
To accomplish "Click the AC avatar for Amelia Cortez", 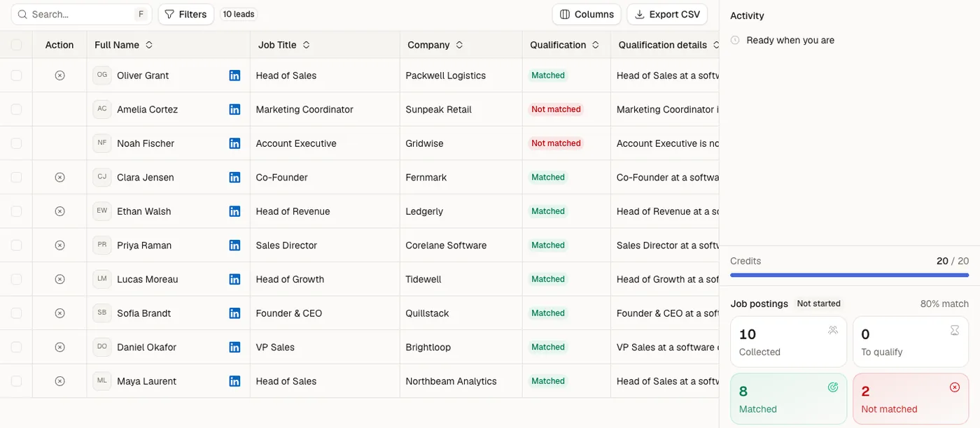I will coord(102,109).
